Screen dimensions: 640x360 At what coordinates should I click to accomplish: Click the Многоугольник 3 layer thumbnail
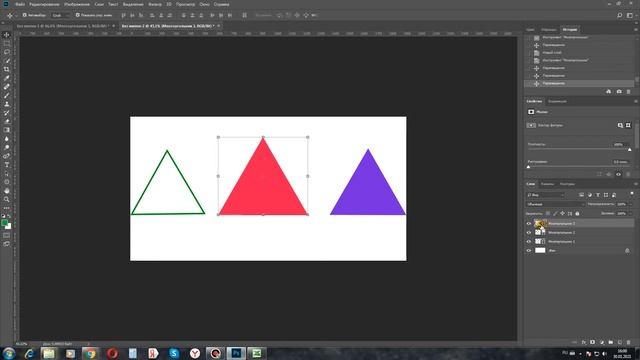pyautogui.click(x=539, y=224)
